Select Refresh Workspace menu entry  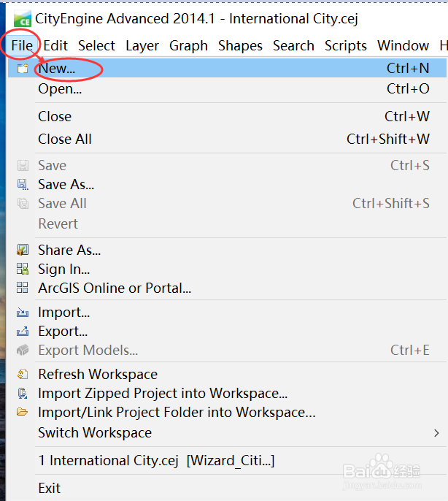click(x=227, y=374)
